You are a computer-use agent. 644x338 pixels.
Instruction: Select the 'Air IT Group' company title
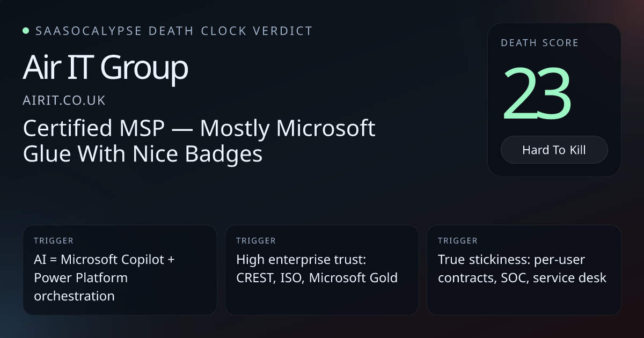pos(105,68)
